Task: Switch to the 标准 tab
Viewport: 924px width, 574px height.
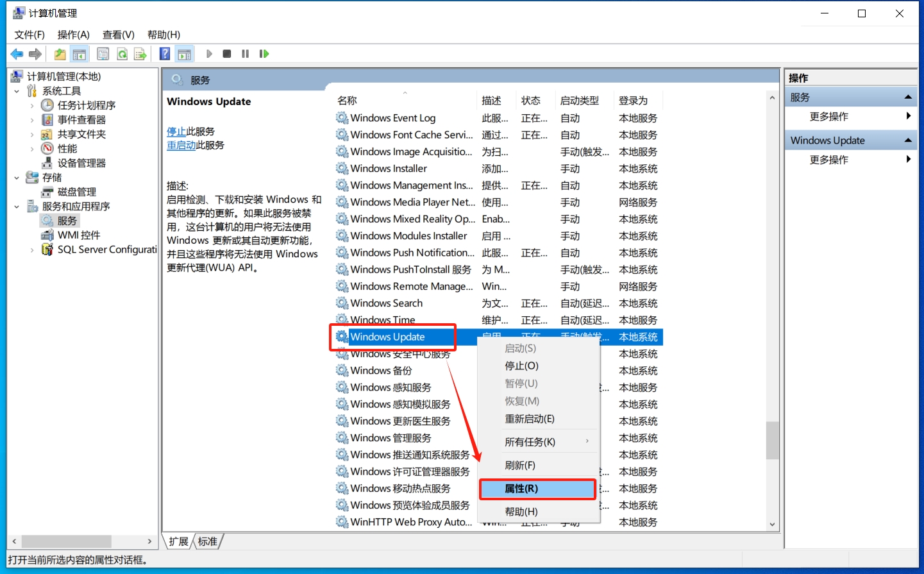Action: click(x=207, y=541)
